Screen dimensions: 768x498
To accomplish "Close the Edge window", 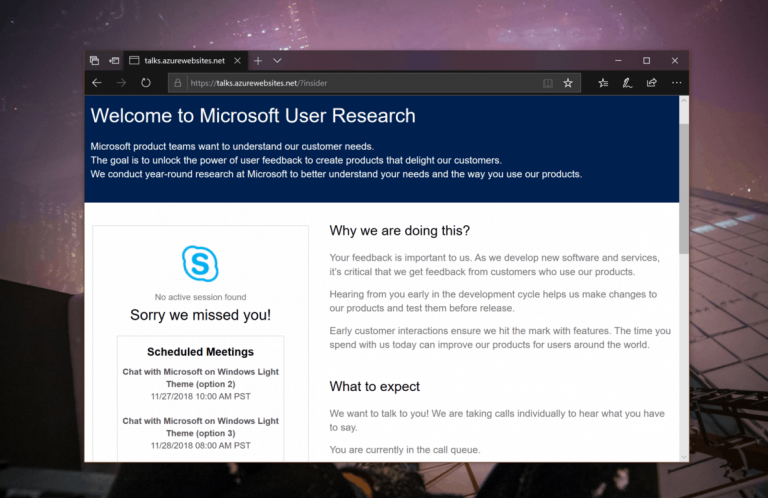I will pyautogui.click(x=675, y=61).
